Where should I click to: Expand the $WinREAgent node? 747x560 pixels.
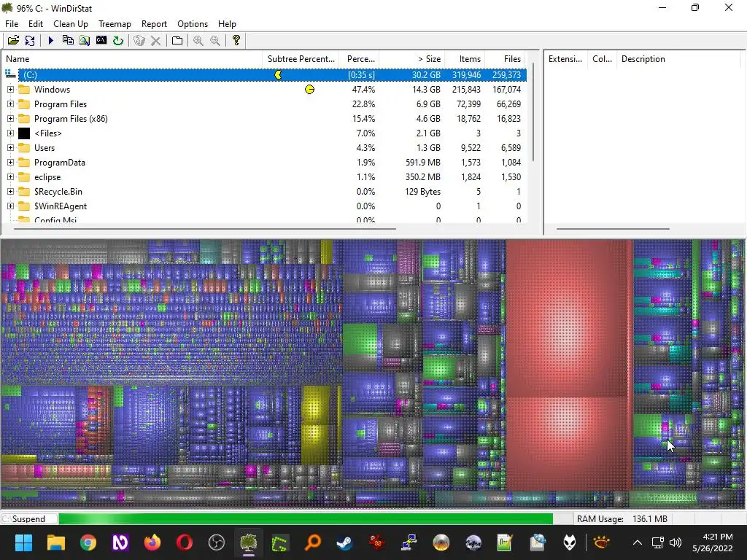tap(10, 206)
